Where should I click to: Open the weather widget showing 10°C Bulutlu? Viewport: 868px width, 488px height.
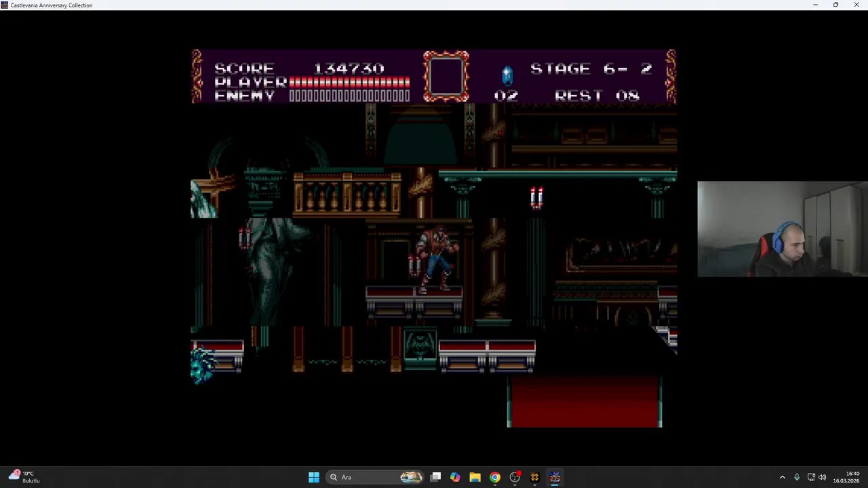[x=24, y=477]
